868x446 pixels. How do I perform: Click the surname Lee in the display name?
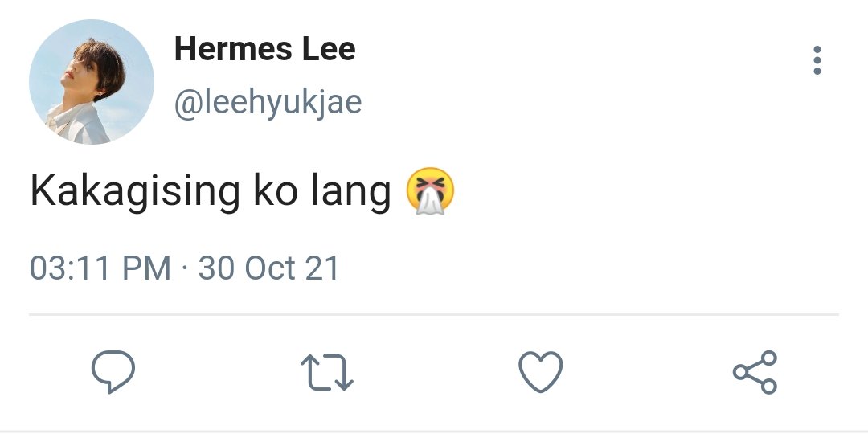(x=329, y=49)
